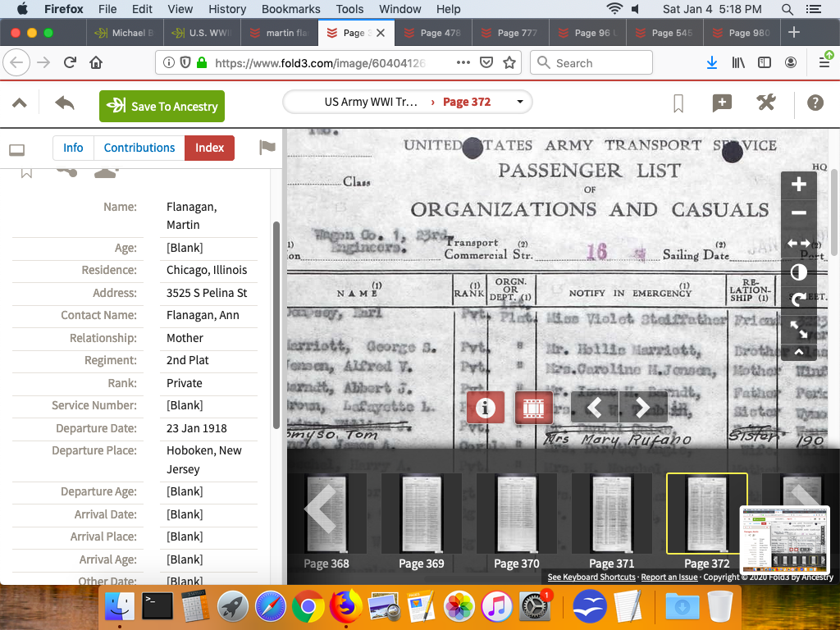Toggle image contrast adjustment
The width and height of the screenshot is (840, 630).
click(798, 272)
